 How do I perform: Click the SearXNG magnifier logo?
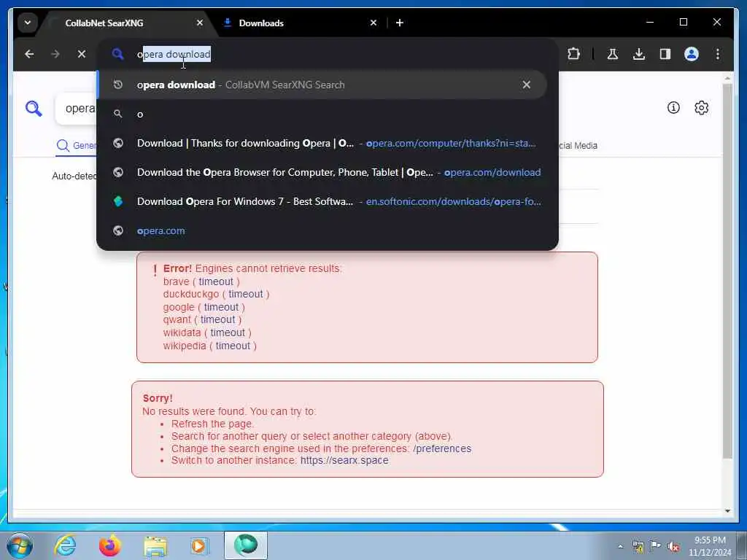click(34, 109)
